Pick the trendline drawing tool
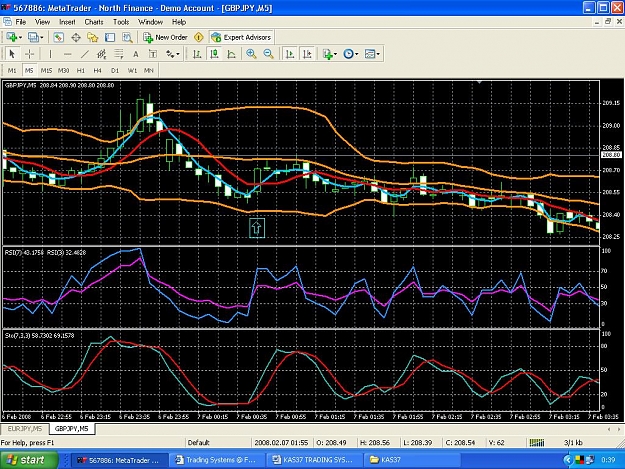The image size is (625, 469). [85, 54]
